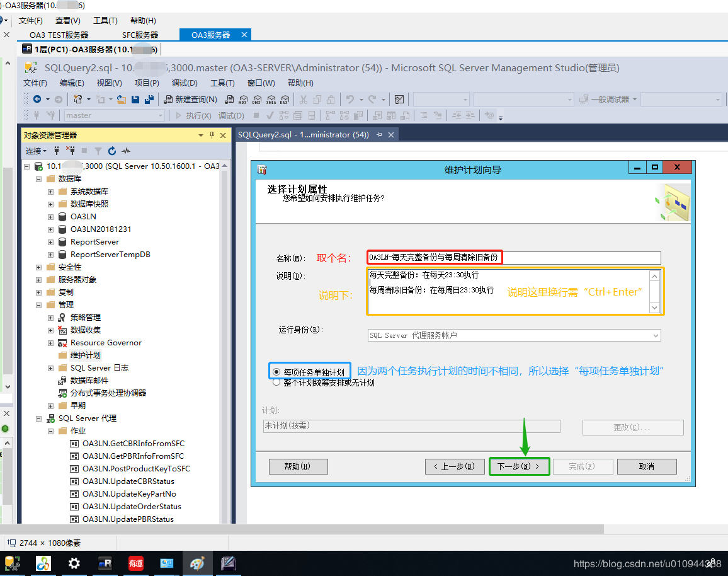Viewport: 728px width, 576px height.
Task: Select the Resource Governor tree item
Action: click(106, 343)
